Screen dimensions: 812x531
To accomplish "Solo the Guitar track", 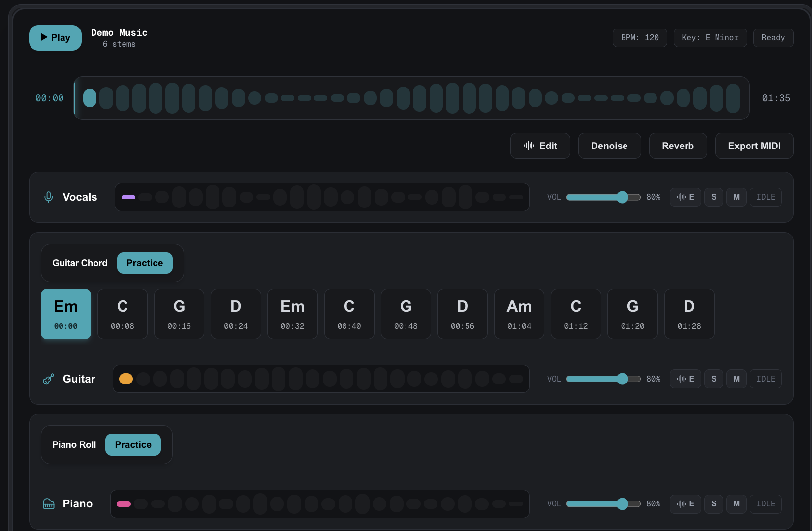I will [714, 379].
